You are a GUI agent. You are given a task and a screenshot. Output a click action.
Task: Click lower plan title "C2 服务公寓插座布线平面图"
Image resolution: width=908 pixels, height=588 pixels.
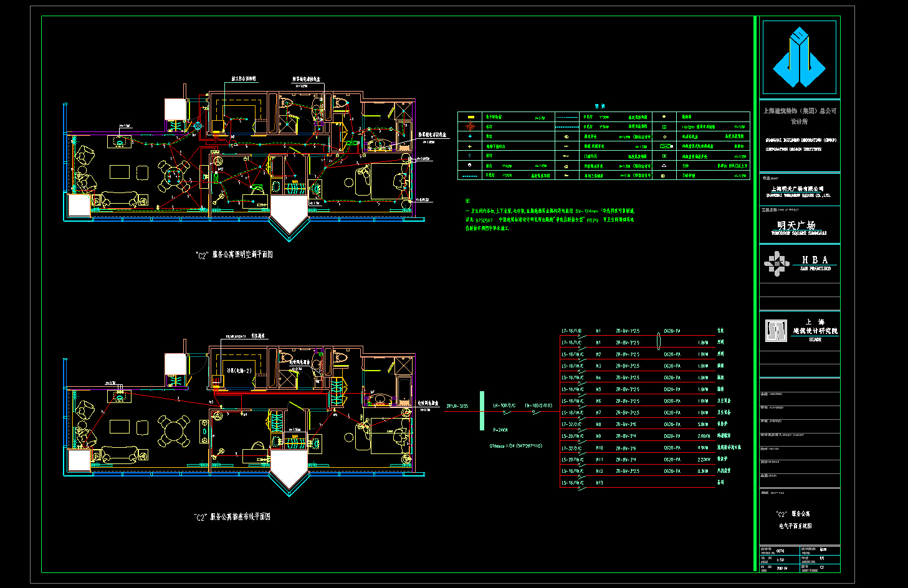coord(232,517)
